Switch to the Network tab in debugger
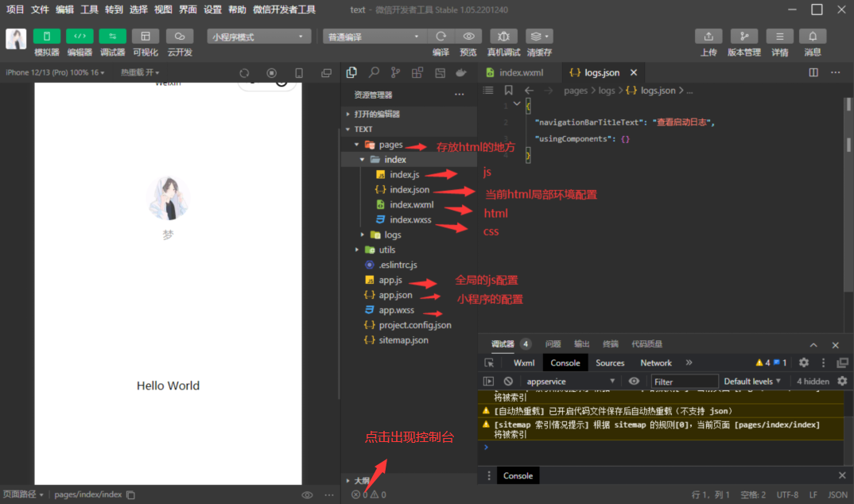 click(x=656, y=362)
